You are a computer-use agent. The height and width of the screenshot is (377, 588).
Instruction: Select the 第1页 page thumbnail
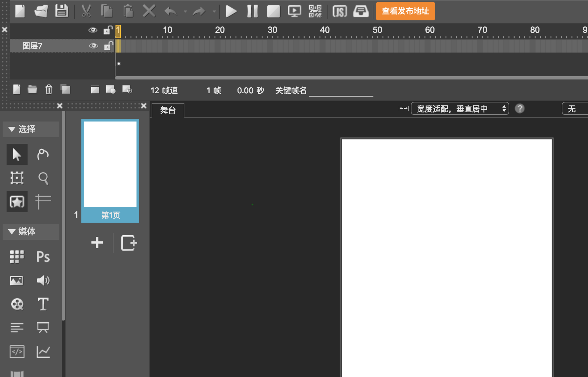(110, 171)
